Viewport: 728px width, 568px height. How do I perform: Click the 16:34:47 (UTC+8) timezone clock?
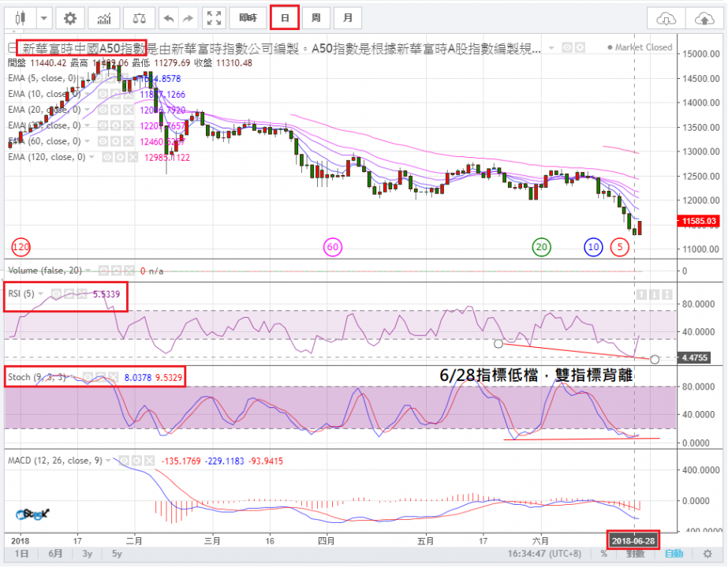tap(544, 554)
